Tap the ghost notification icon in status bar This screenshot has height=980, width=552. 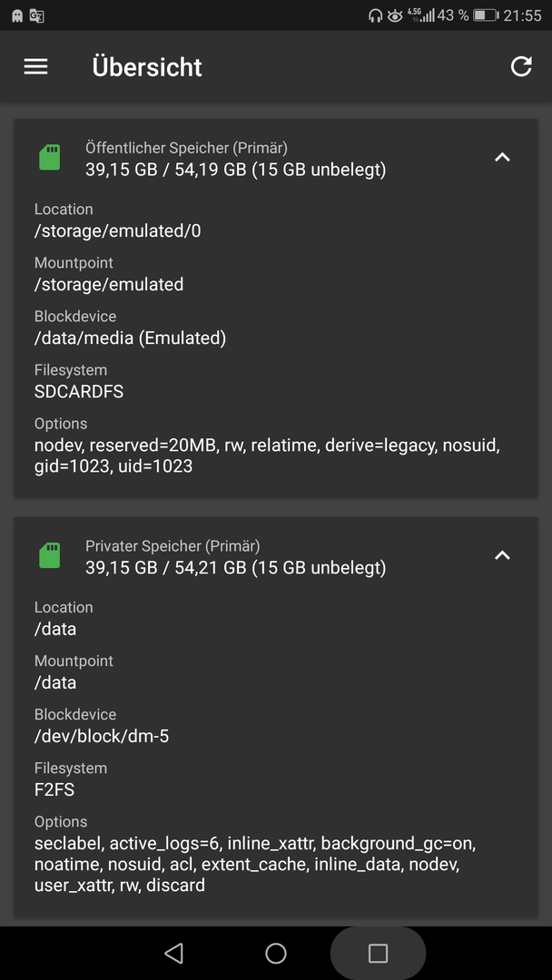click(x=17, y=15)
